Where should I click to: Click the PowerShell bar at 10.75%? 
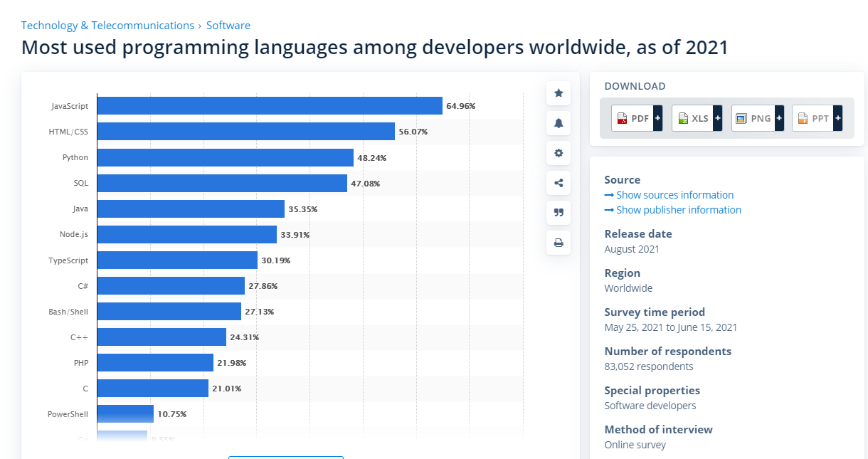click(125, 413)
